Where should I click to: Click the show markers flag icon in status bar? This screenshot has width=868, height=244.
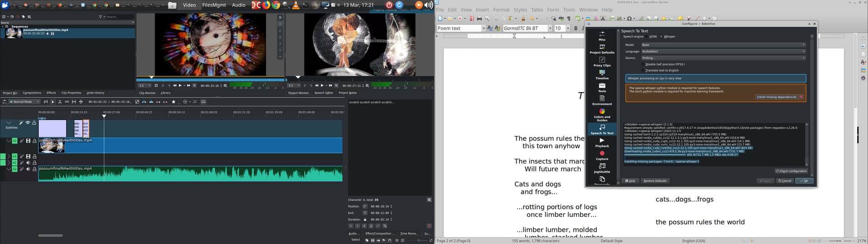384,240
